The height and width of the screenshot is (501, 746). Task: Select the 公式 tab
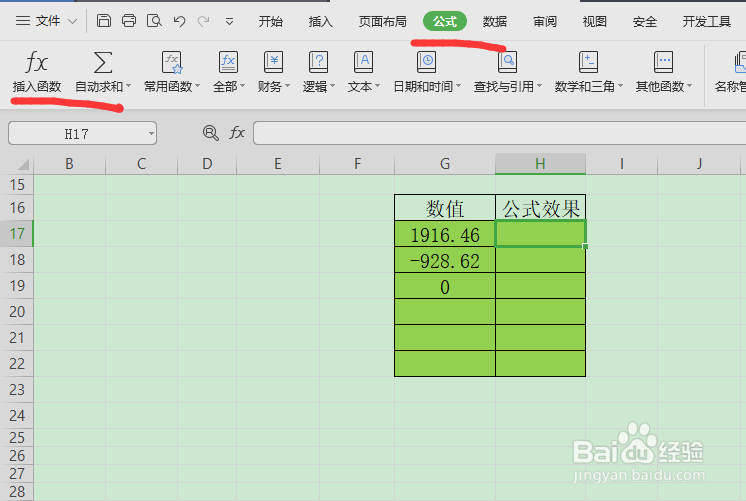(x=445, y=21)
